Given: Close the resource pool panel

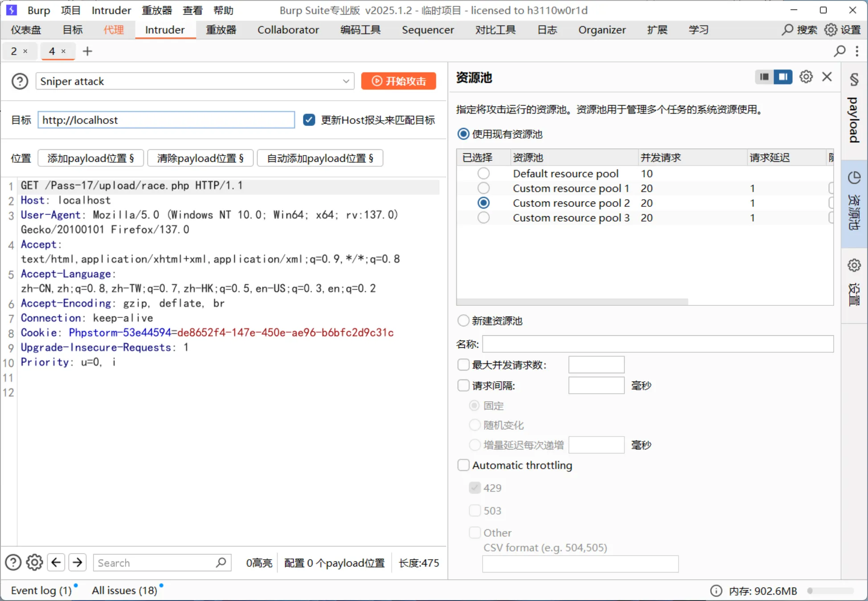Looking at the screenshot, I should point(827,77).
